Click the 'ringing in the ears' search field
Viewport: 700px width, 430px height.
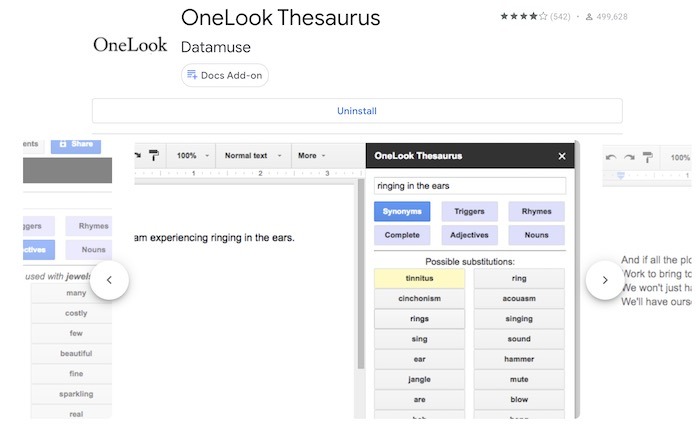[470, 186]
